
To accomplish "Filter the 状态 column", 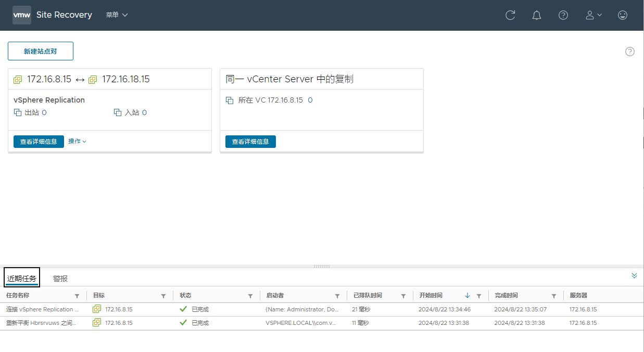I will coord(250,296).
